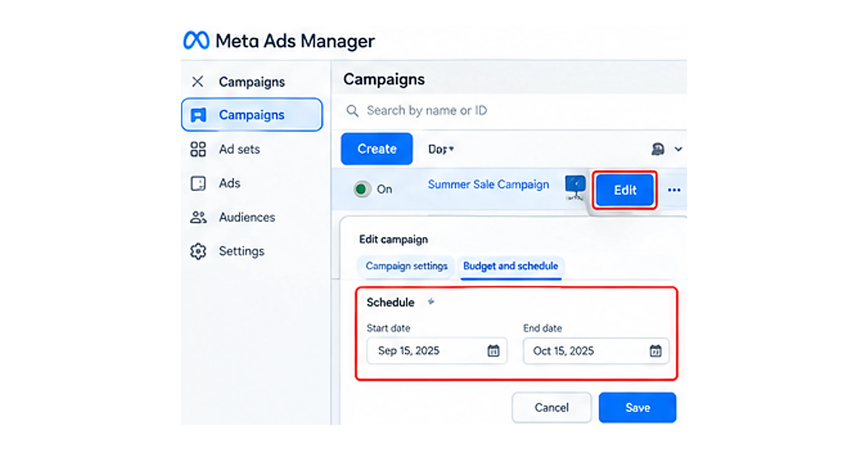Click the profile icon in the toolbar

pos(658,149)
